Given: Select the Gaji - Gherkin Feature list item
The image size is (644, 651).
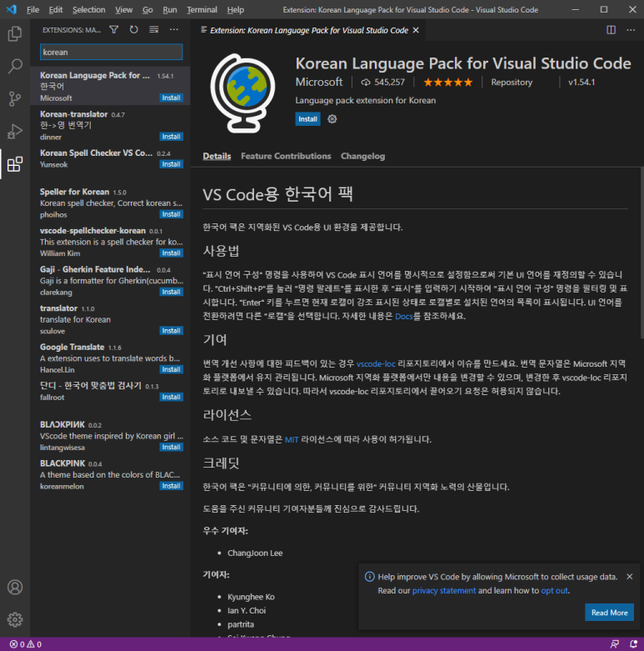Looking at the screenshot, I should coord(110,281).
